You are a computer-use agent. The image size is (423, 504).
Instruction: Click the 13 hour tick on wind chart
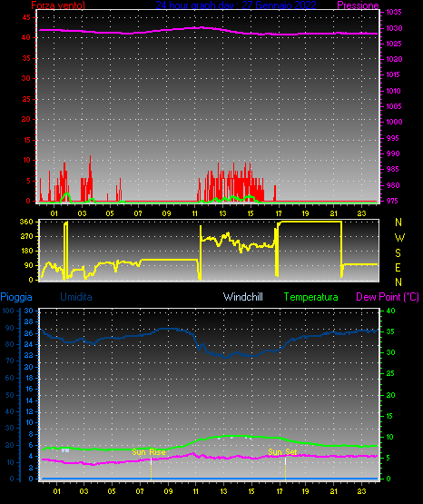223,213
